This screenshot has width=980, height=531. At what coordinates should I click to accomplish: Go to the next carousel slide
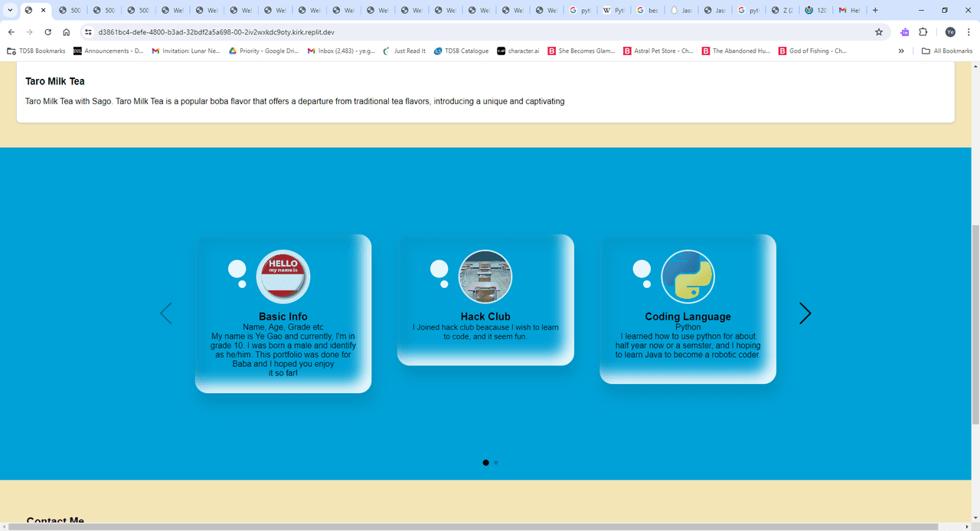(x=805, y=313)
